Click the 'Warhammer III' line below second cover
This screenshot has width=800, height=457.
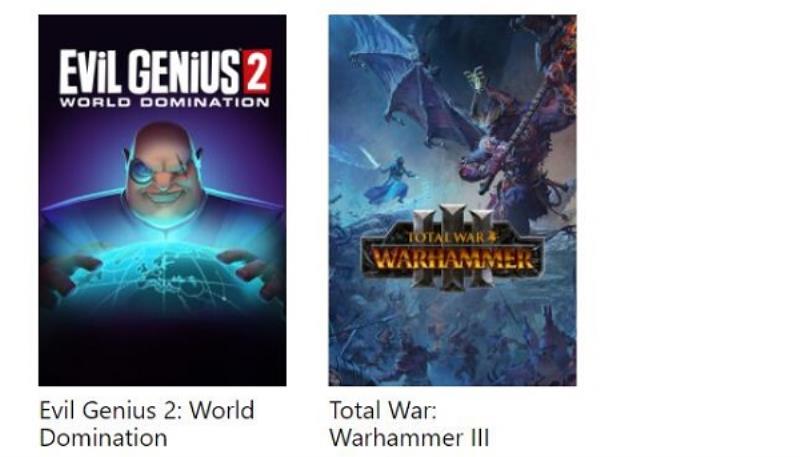(409, 438)
